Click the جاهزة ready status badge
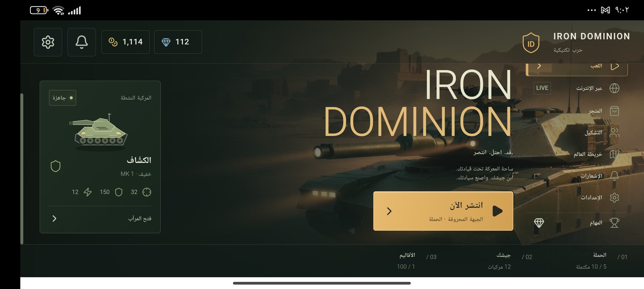The image size is (644, 289). tap(63, 98)
